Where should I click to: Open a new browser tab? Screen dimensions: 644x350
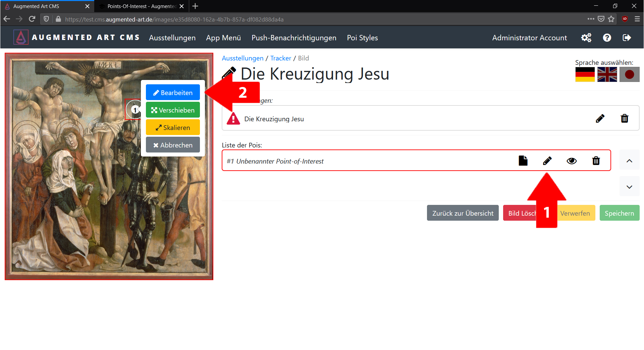195,6
